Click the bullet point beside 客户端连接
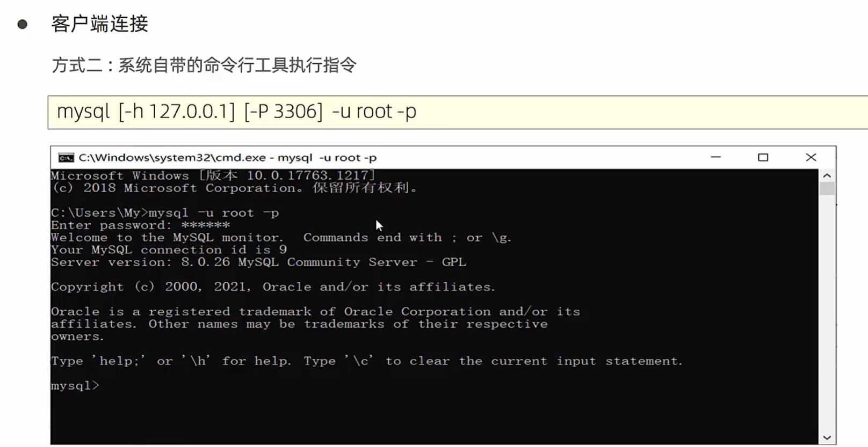The height and width of the screenshot is (447, 868). pos(23,24)
